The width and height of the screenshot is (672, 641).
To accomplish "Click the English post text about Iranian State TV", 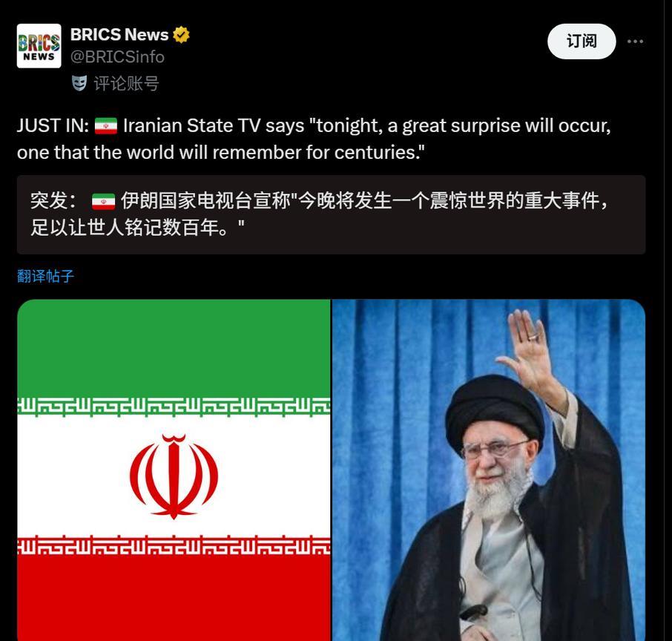I will pos(314,139).
